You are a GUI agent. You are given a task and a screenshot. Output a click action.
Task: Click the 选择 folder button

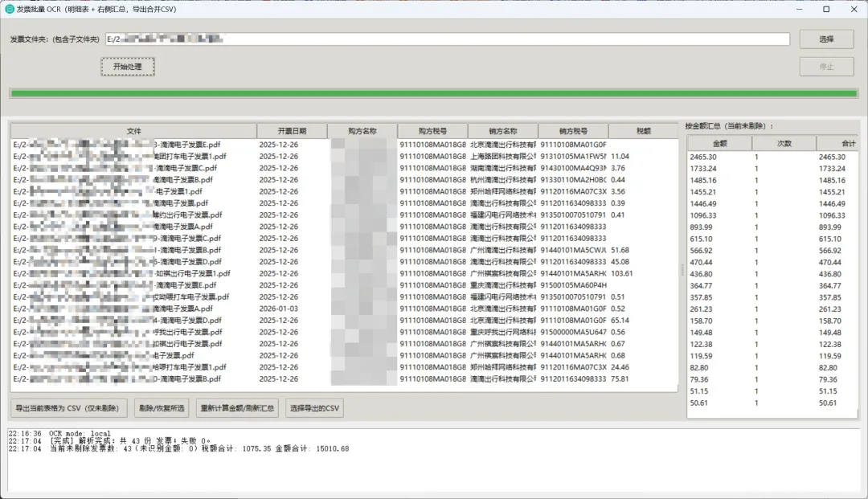(826, 39)
